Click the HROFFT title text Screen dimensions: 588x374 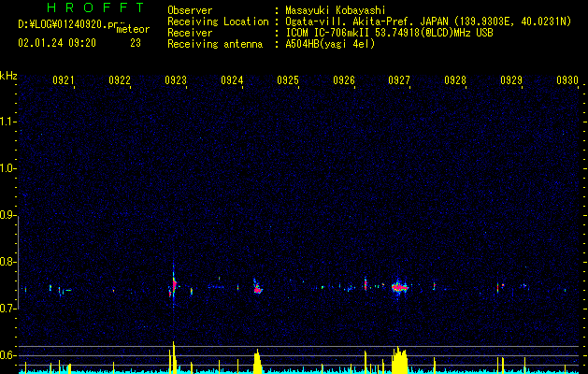click(95, 7)
